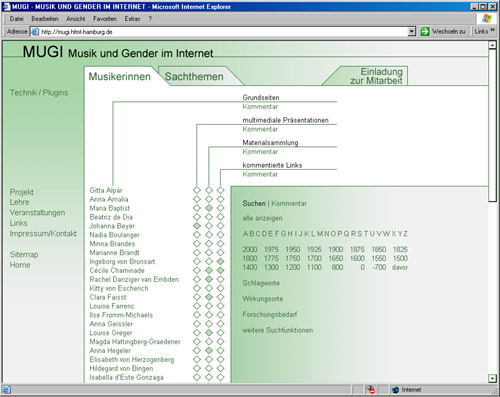Open the Nadia Boulanger entry

(114, 235)
